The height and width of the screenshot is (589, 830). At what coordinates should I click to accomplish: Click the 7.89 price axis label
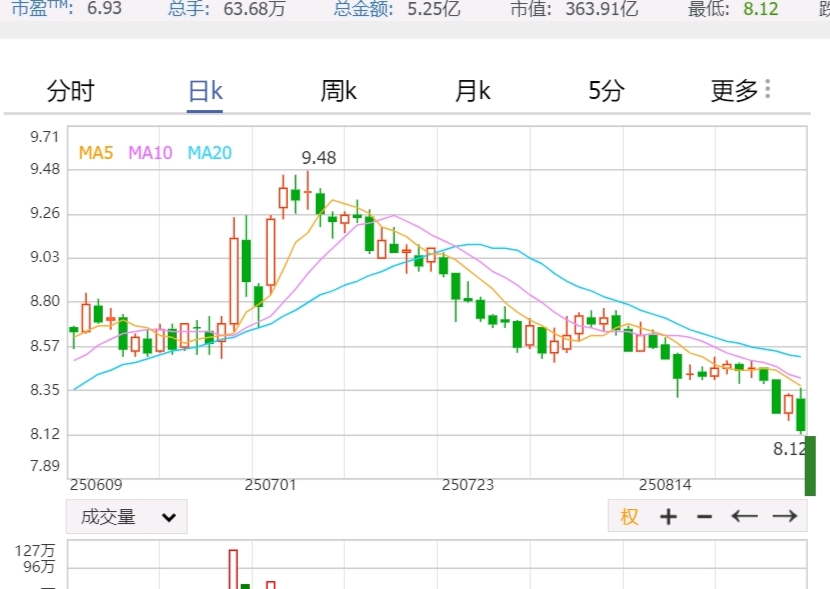pyautogui.click(x=44, y=466)
